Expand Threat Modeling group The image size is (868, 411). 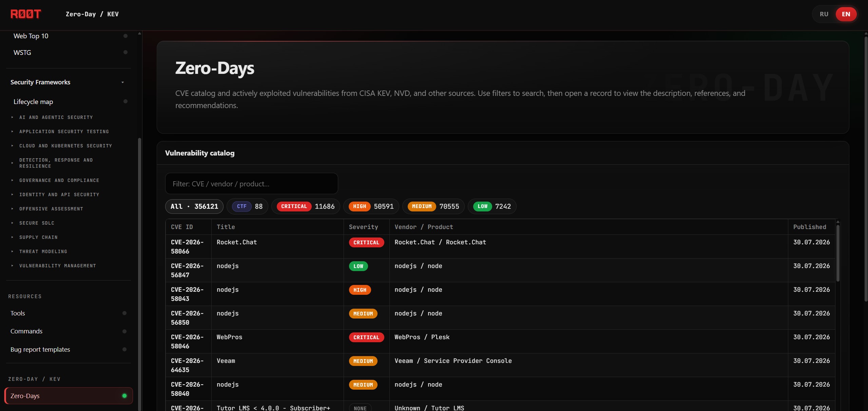click(43, 251)
